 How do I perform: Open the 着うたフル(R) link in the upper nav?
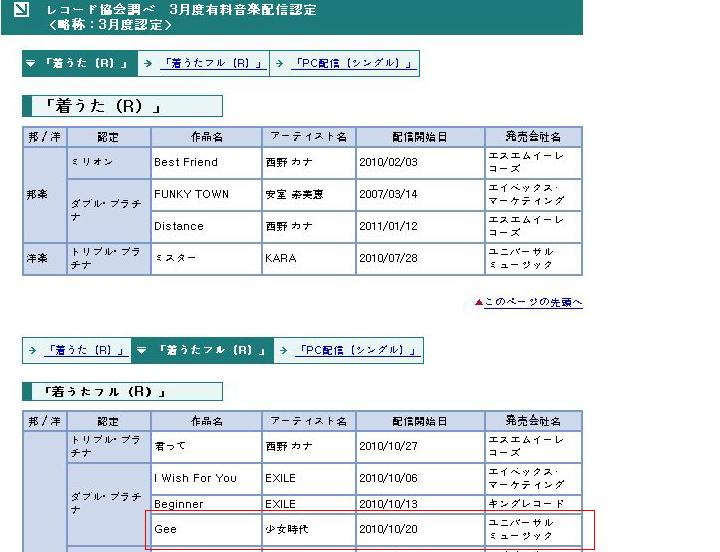212,63
